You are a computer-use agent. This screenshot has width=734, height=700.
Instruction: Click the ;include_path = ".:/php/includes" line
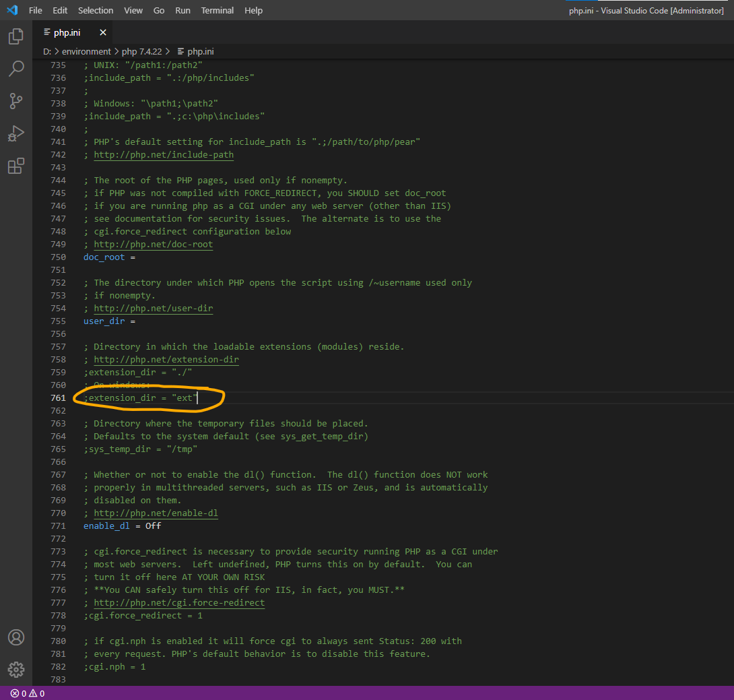169,77
